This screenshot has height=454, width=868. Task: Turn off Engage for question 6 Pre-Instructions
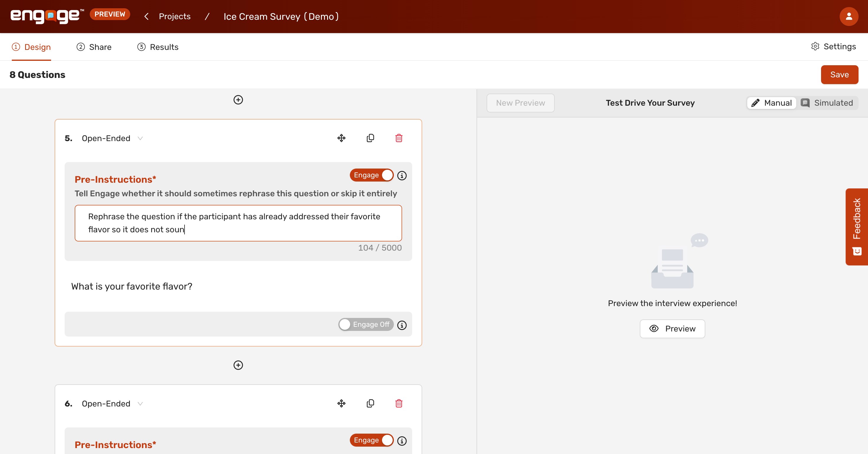coord(371,440)
